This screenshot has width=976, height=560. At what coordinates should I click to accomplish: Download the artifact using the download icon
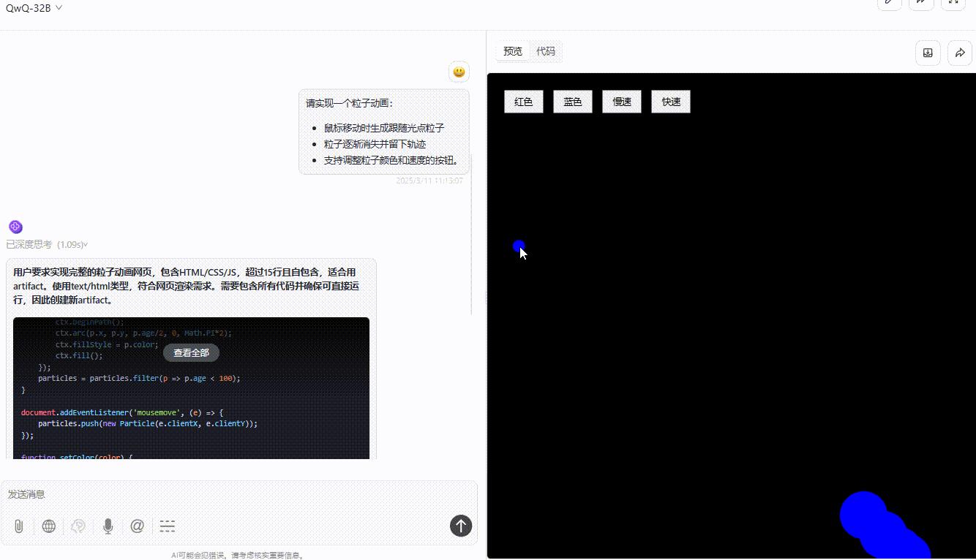click(x=927, y=53)
